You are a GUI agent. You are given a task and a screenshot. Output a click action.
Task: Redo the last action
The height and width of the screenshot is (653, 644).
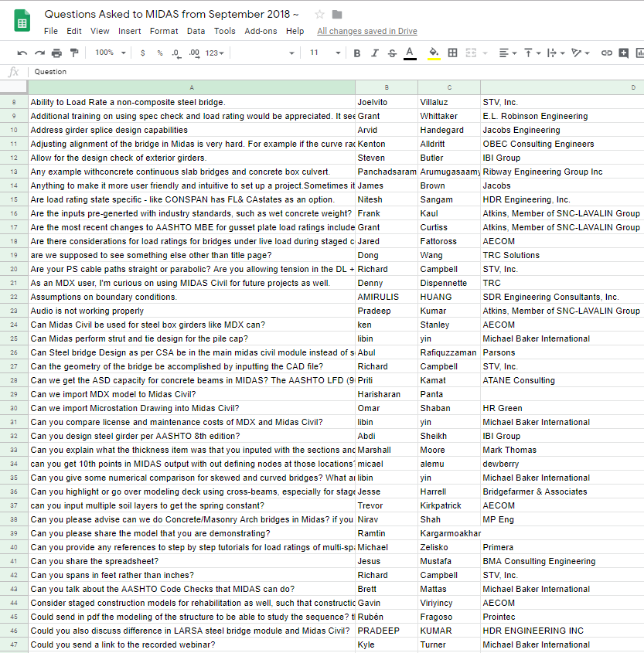pyautogui.click(x=39, y=53)
